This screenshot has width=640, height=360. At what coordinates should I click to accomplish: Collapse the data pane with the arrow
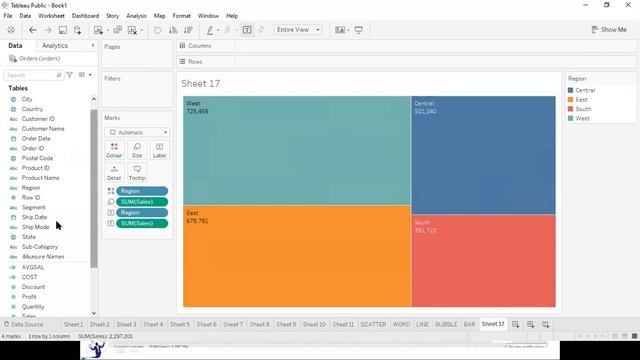[93, 46]
